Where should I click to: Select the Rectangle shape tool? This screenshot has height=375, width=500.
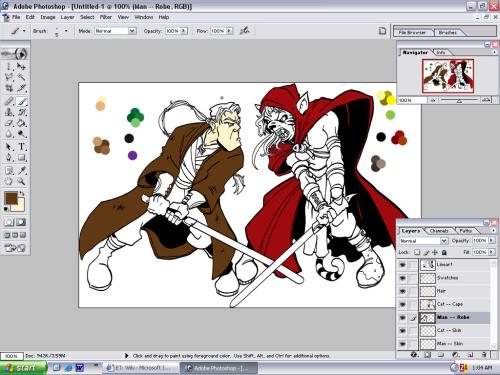21,158
